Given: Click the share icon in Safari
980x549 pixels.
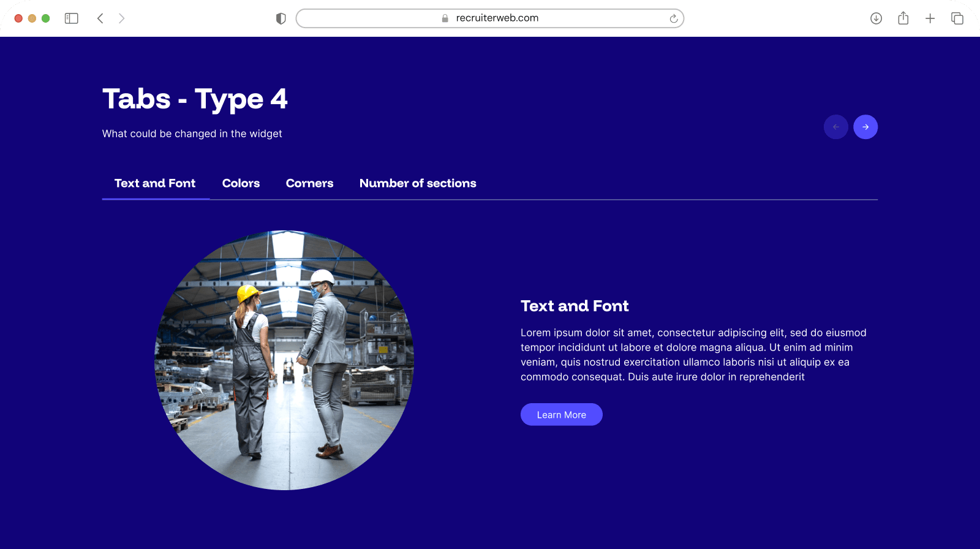Looking at the screenshot, I should (903, 18).
